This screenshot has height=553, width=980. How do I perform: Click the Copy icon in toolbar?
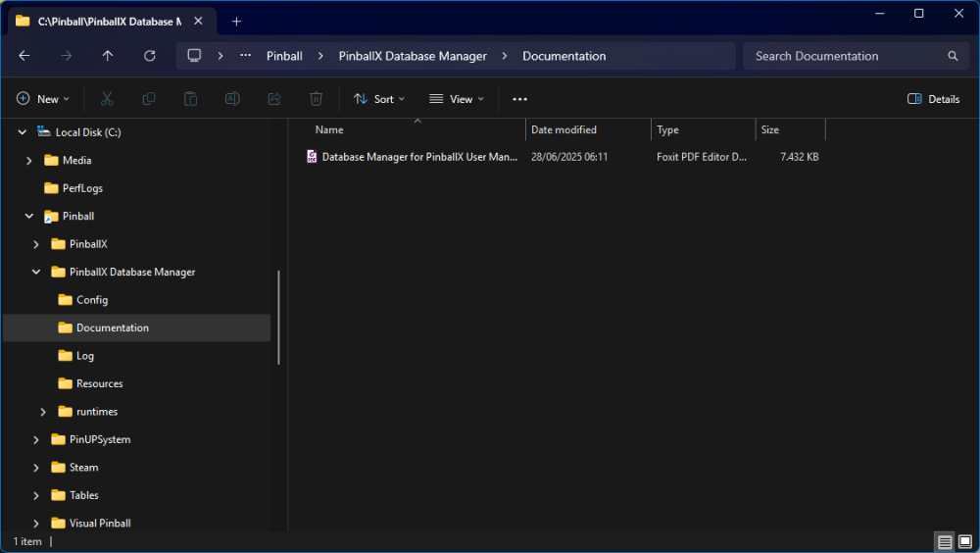pyautogui.click(x=149, y=99)
